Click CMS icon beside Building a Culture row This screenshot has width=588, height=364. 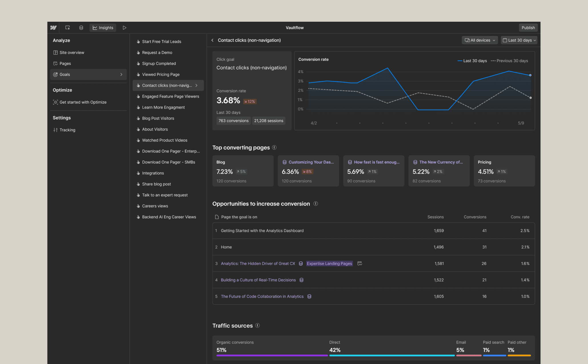[x=301, y=280]
